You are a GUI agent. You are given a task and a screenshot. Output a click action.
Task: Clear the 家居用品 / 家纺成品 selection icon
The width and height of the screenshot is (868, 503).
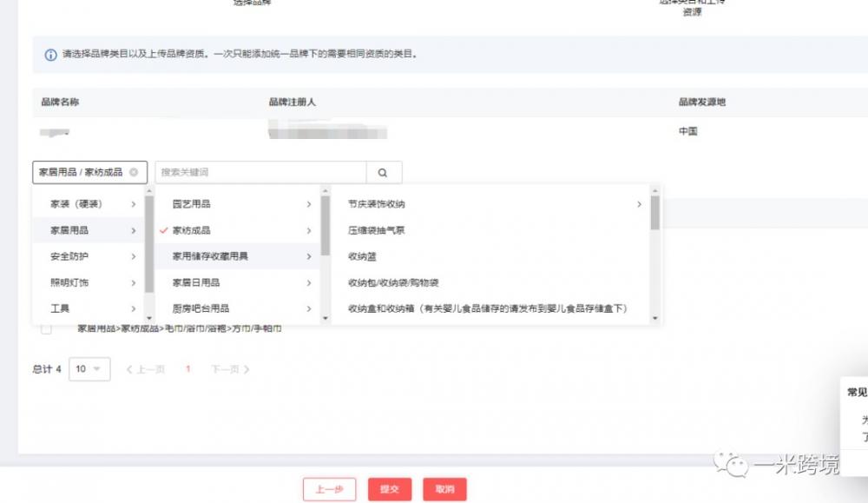point(133,172)
